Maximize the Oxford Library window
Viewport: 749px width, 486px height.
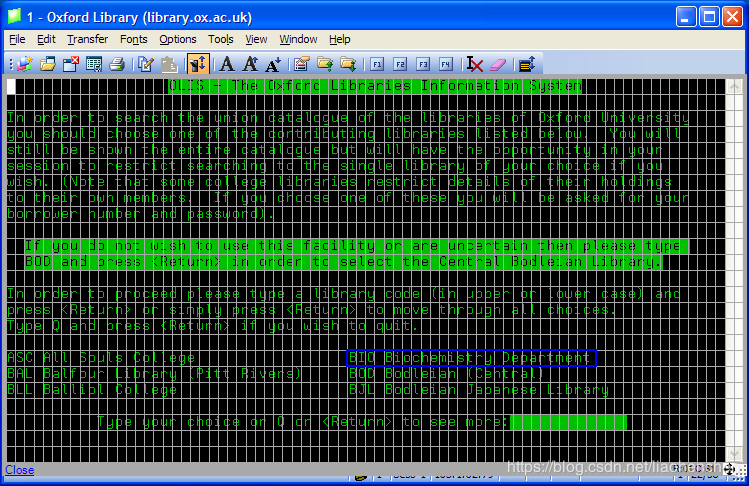(x=709, y=17)
